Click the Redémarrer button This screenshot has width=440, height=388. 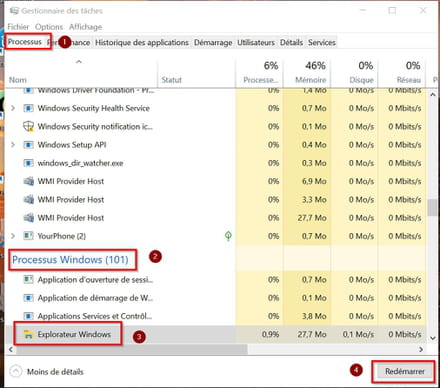tap(405, 371)
